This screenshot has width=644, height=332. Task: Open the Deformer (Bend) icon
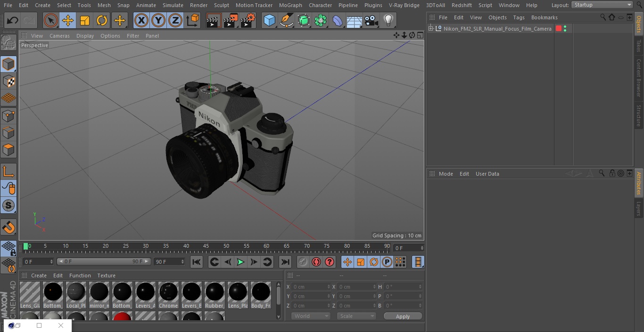click(338, 20)
